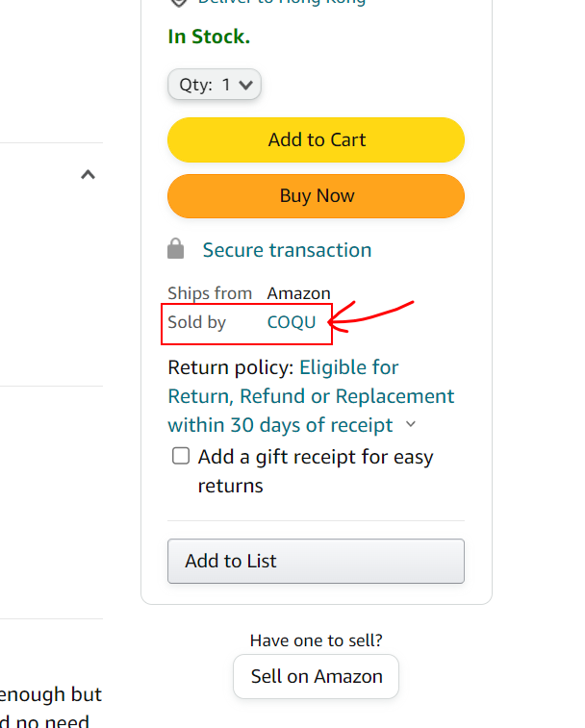Click the location pin icon at top

177,3
